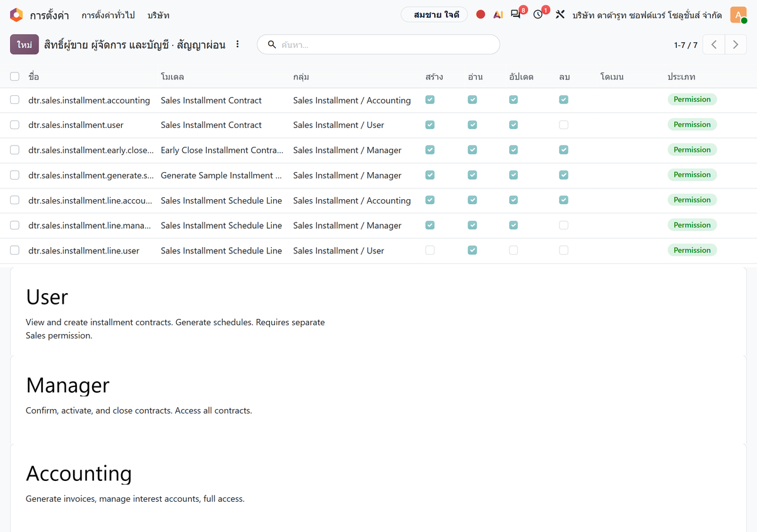Viewport: 757px width, 532px height.
Task: Toggle update permission for dtr.sales.installment.line.user
Action: [x=513, y=250]
